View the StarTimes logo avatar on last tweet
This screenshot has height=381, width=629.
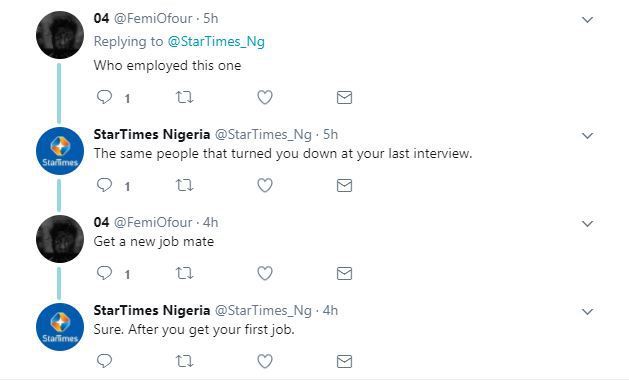click(x=60, y=327)
